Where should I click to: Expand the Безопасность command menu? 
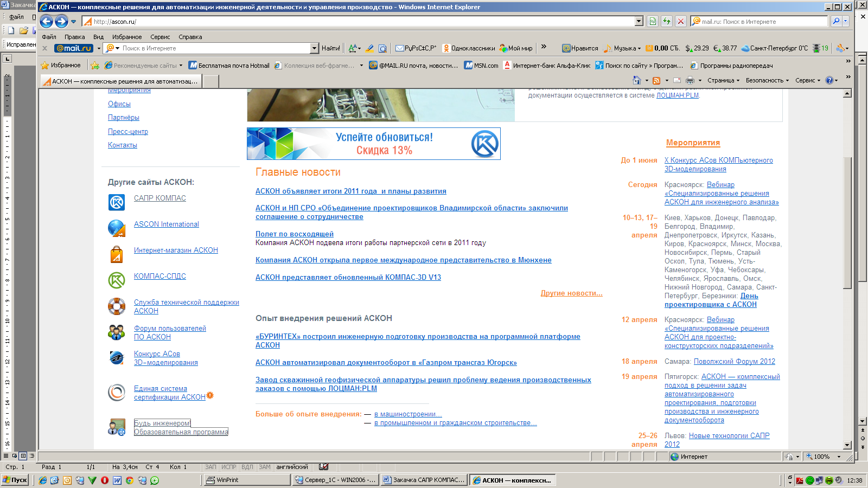(768, 80)
